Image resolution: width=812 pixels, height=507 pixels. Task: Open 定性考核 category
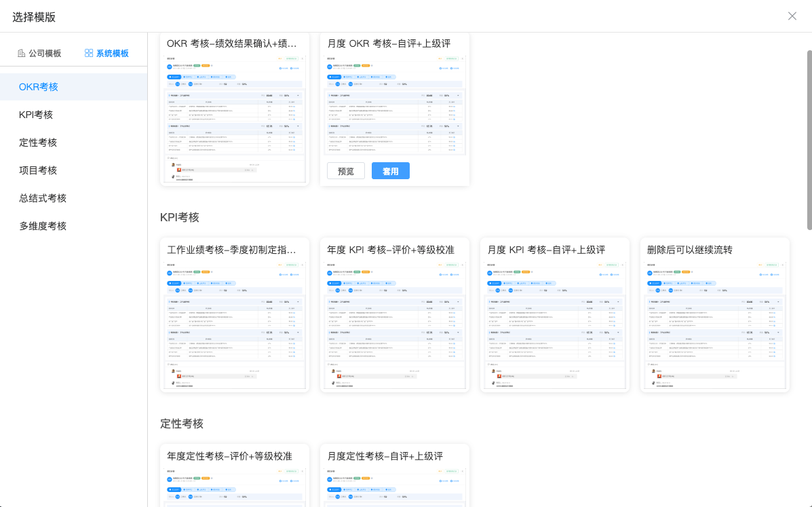coord(38,143)
